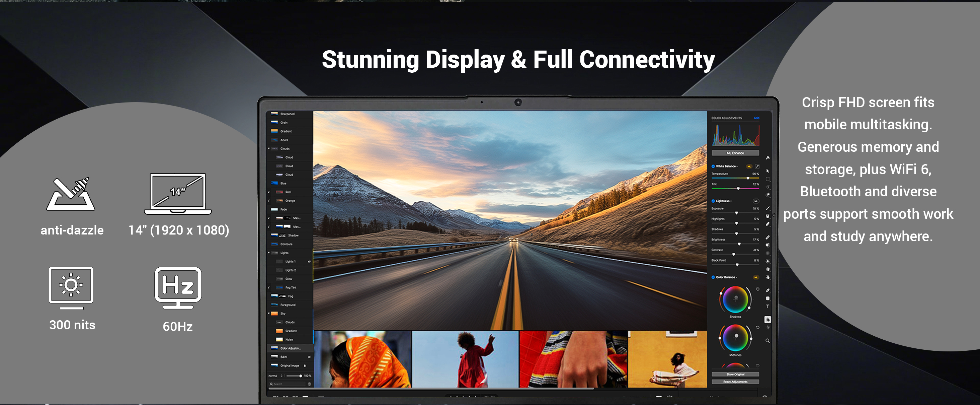Open the Normal blend mode dropdown
The width and height of the screenshot is (980, 405).
[276, 376]
